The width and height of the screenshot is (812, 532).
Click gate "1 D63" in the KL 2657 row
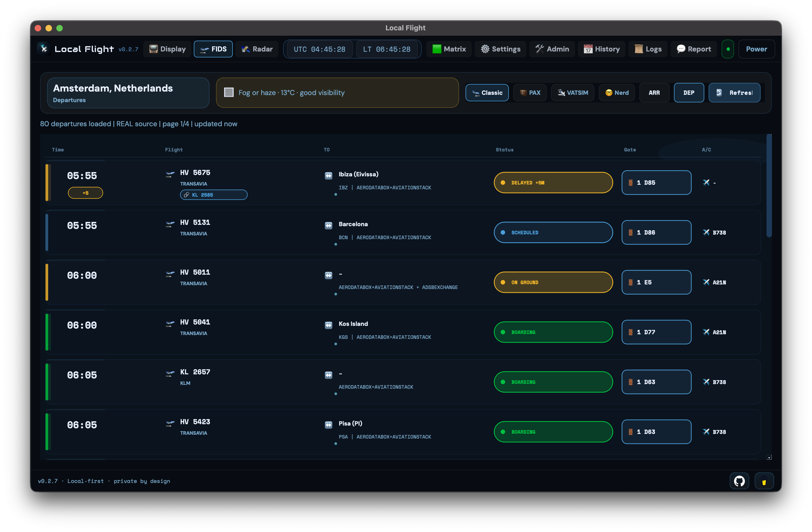(x=656, y=382)
